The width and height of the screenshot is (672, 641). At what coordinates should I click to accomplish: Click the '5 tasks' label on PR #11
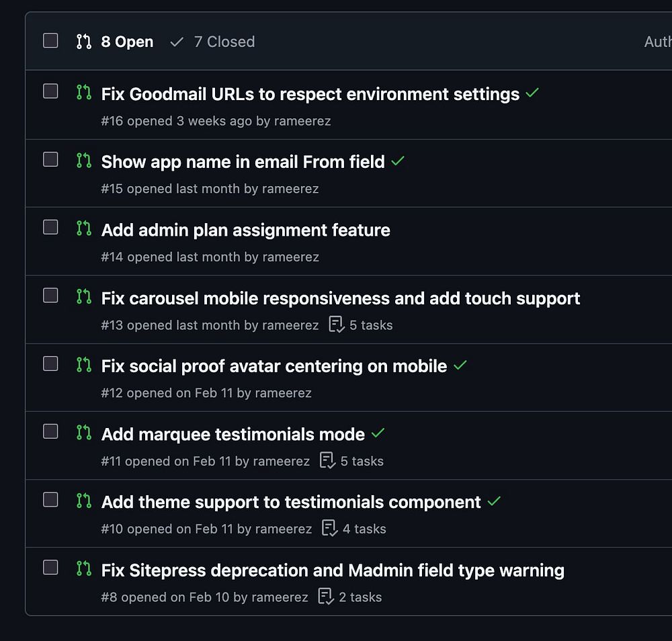[362, 461]
